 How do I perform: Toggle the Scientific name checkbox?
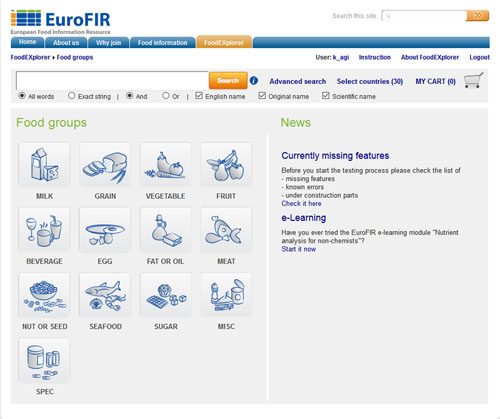[x=326, y=96]
